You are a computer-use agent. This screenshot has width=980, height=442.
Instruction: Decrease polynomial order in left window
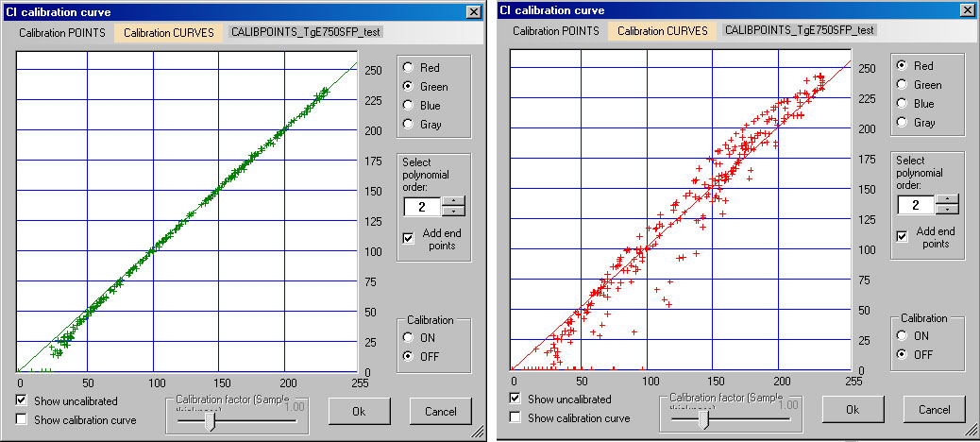[453, 212]
